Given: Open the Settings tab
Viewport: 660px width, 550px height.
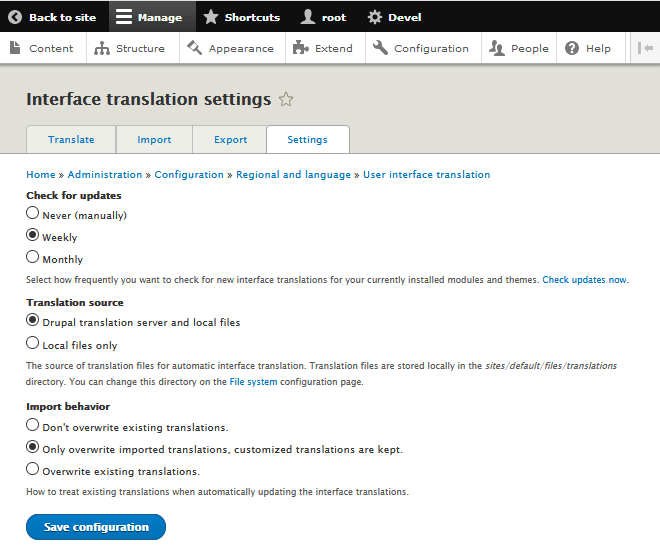Looking at the screenshot, I should [308, 140].
